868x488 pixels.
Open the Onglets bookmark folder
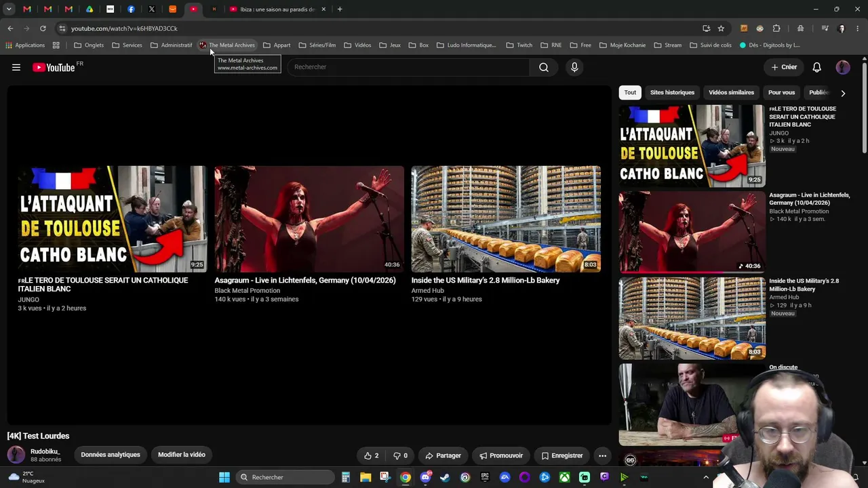(89, 45)
